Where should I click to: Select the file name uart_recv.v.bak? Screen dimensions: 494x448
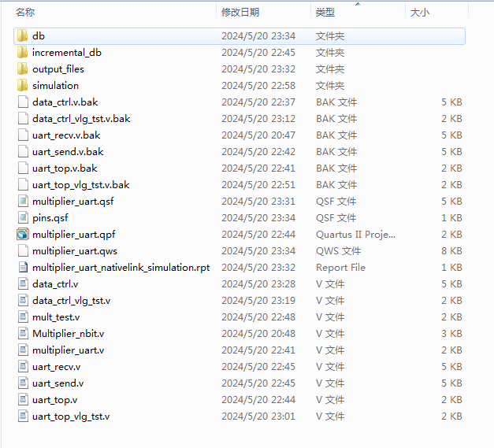tap(66, 135)
